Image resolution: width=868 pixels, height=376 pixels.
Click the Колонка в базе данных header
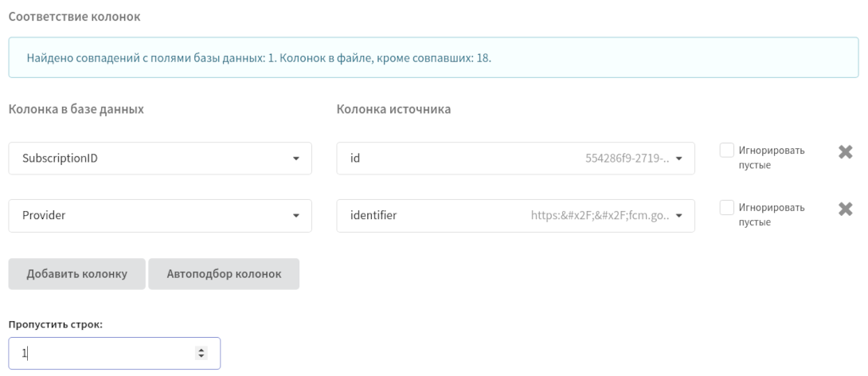click(x=76, y=109)
